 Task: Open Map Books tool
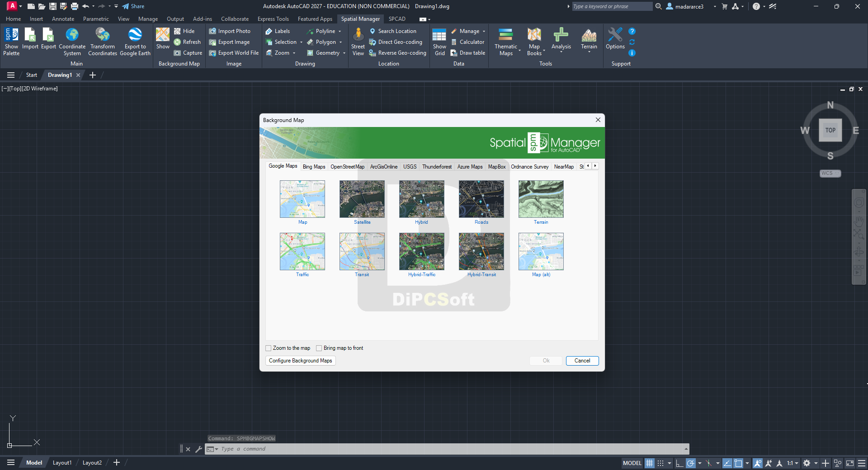[534, 41]
